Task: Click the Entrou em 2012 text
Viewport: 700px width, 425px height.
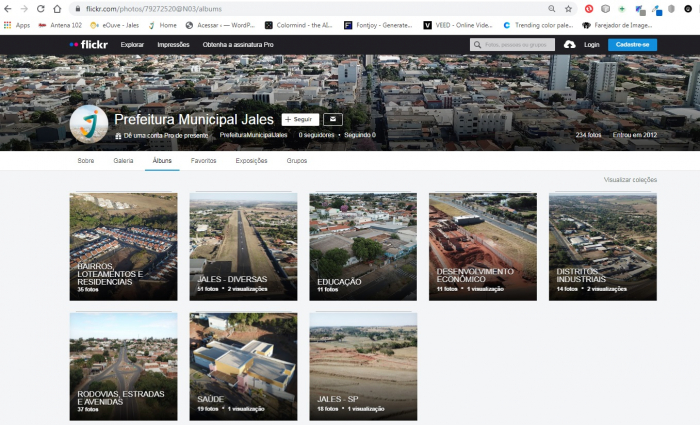Action: [635, 135]
